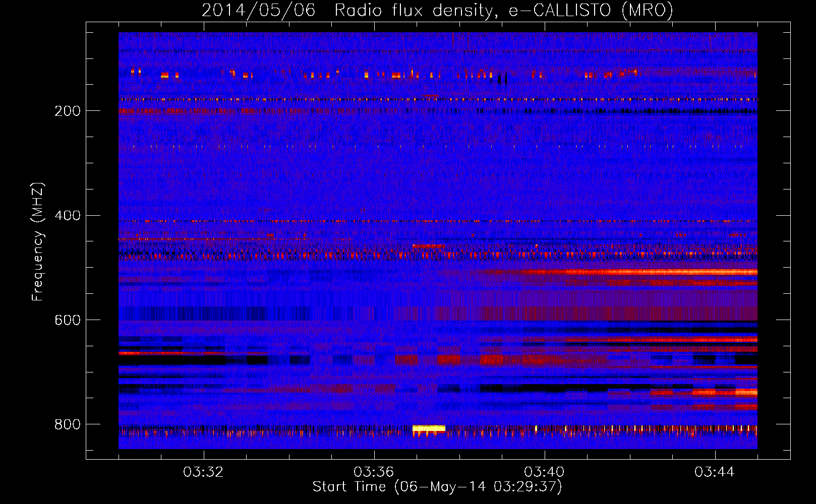Click the 'Start Time (06-May-14 03:29:37)' label
The image size is (816, 504).
[x=437, y=487]
